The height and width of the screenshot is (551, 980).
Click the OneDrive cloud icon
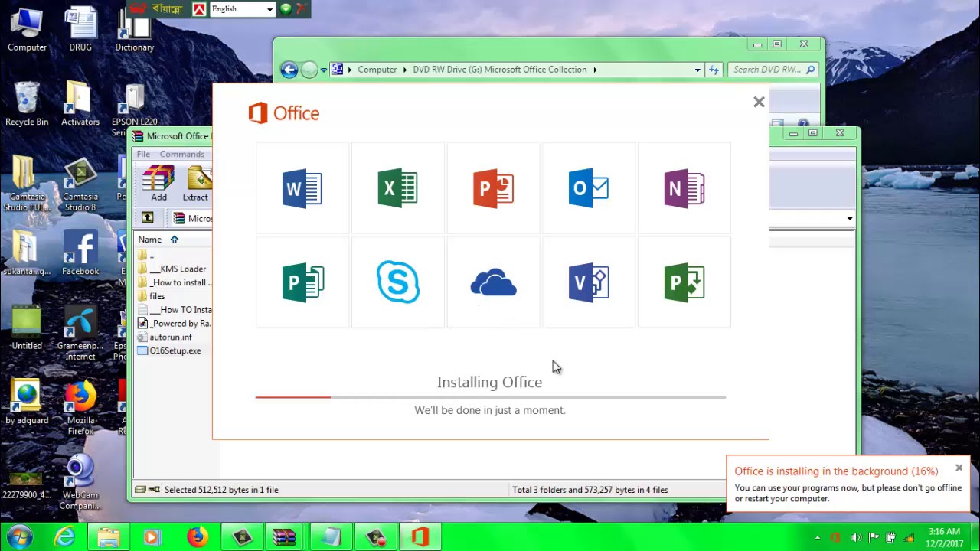(x=493, y=283)
